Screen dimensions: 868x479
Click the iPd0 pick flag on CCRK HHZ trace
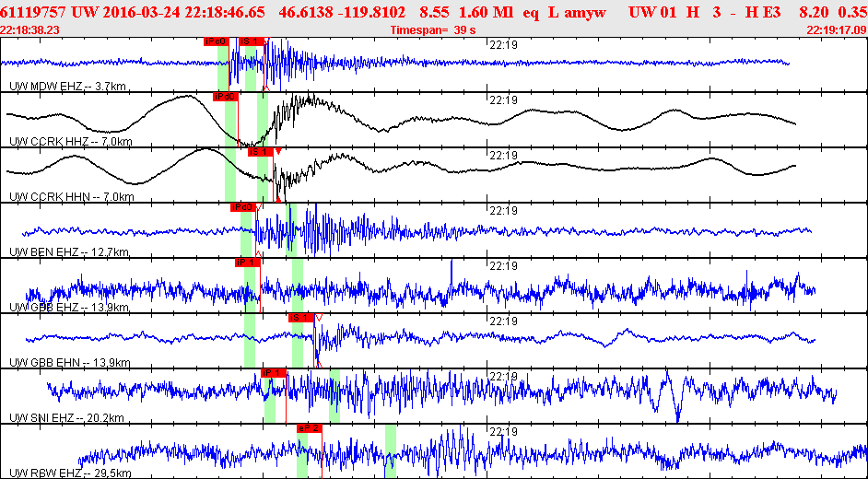pos(225,97)
